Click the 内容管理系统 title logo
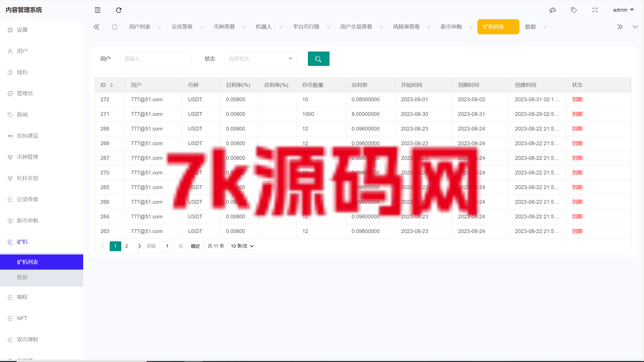644x362 pixels. [24, 10]
